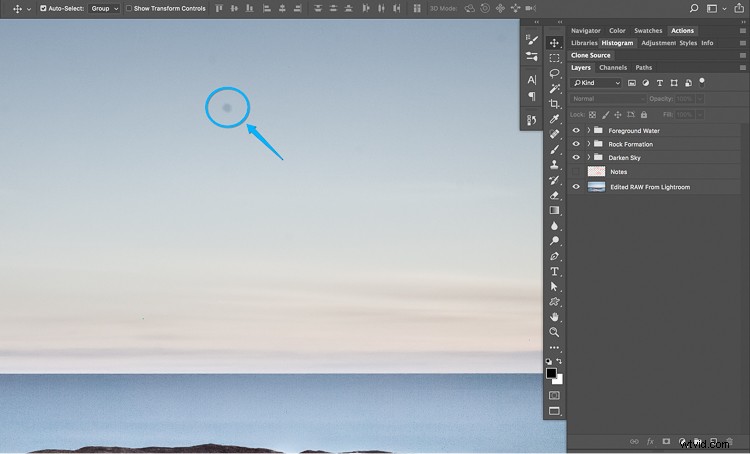Screen dimensions: 750x454
Task: Select the Eyedropper tool
Action: pos(554,119)
